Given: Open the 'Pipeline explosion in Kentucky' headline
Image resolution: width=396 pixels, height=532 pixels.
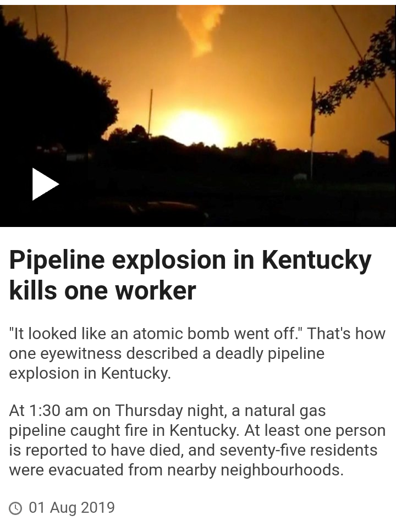Looking at the screenshot, I should tap(190, 275).
